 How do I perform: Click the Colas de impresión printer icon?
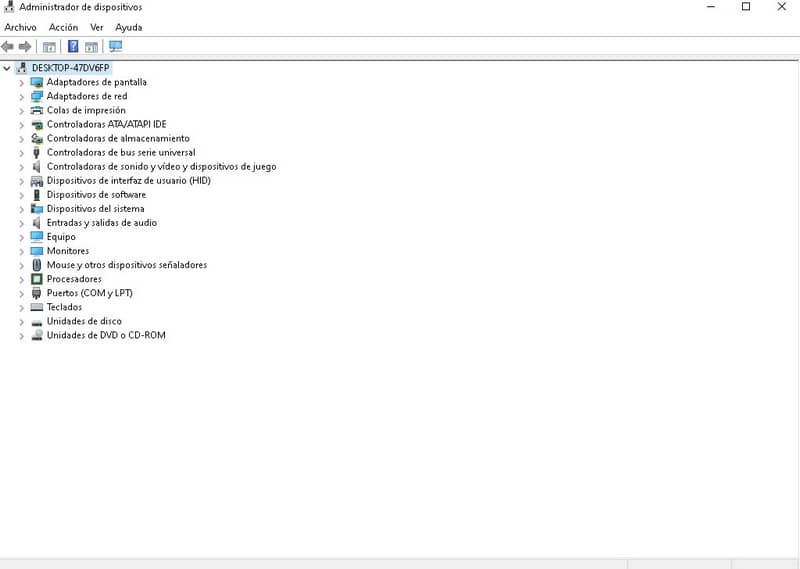[37, 110]
